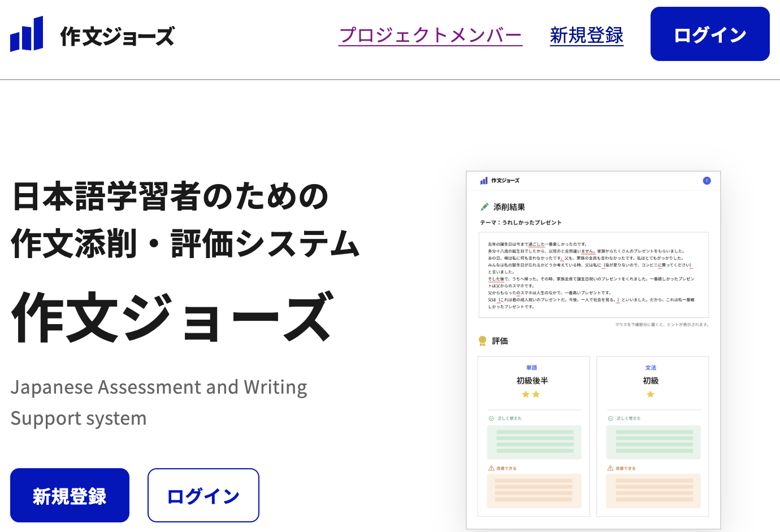Click the blue bar-chart logo icon in header
780x532 pixels.
click(27, 34)
